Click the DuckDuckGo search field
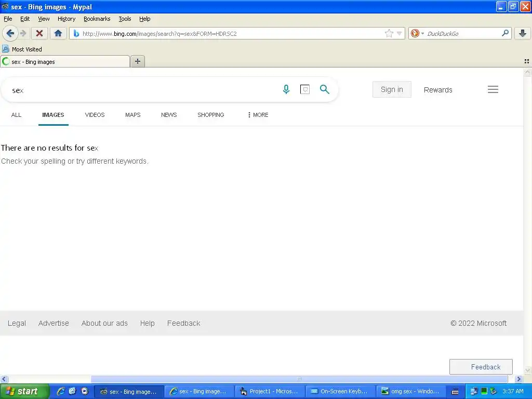Viewport: 532px width, 399px height. [x=463, y=34]
